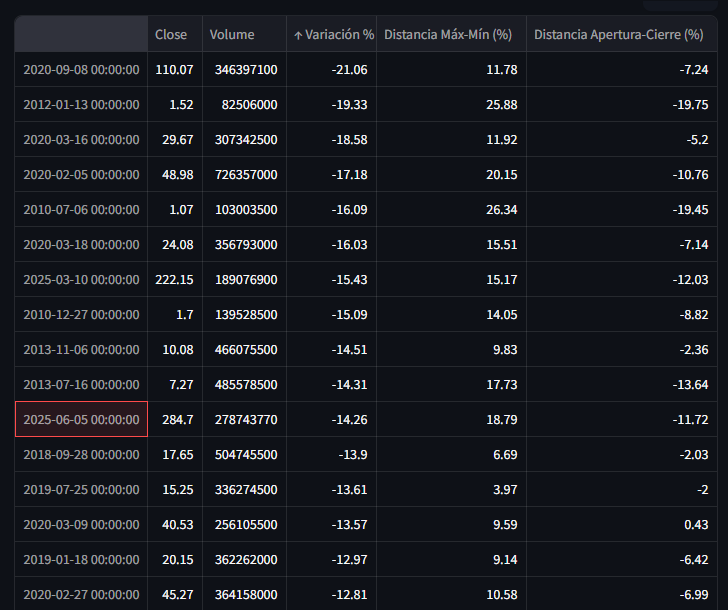Select the date cell 2020-09-08 00:00:00
Viewport: 728px width, 610px height.
coord(81,69)
